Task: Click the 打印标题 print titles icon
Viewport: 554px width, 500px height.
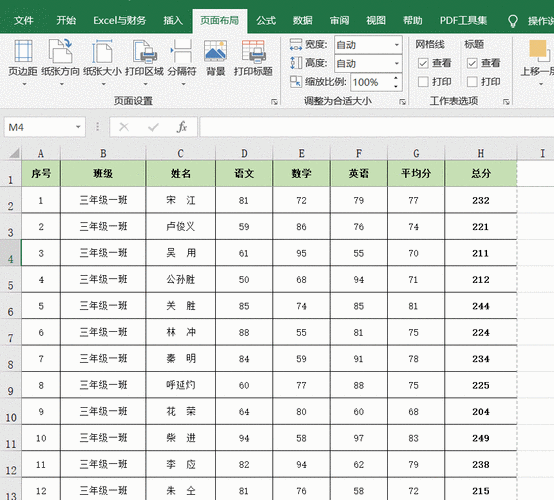Action: [x=253, y=58]
